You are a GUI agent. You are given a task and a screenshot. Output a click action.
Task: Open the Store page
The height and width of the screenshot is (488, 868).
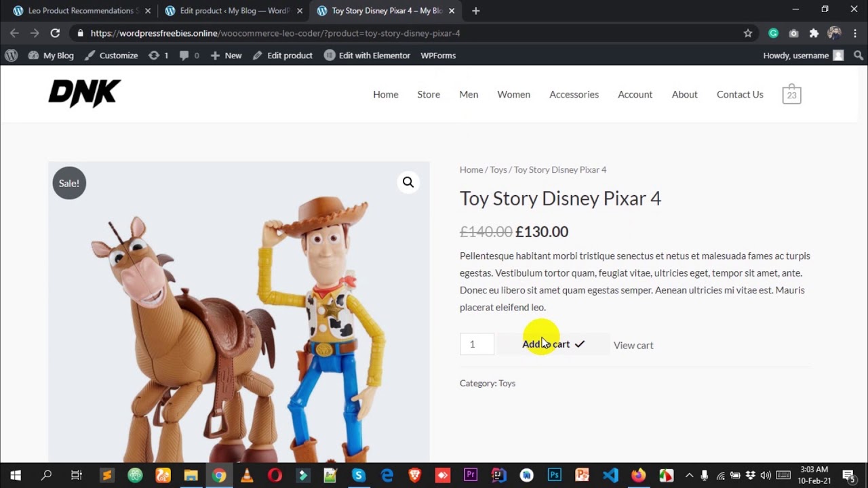(x=429, y=94)
